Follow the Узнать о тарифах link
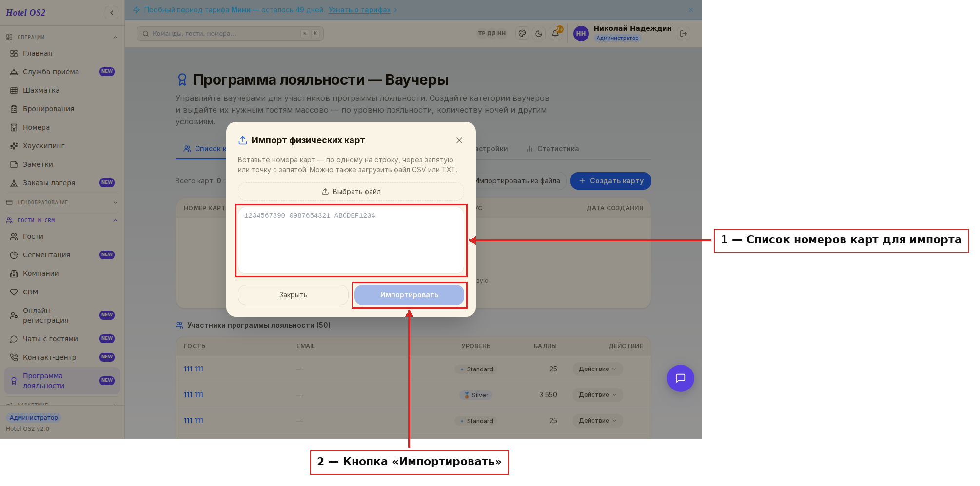The height and width of the screenshot is (486, 980). click(x=359, y=10)
